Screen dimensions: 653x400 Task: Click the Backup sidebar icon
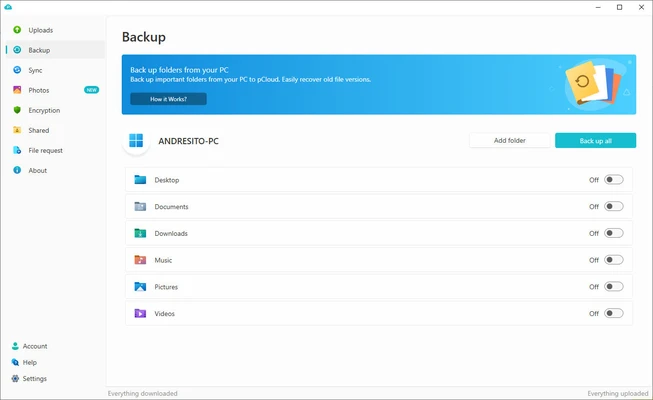coord(17,50)
